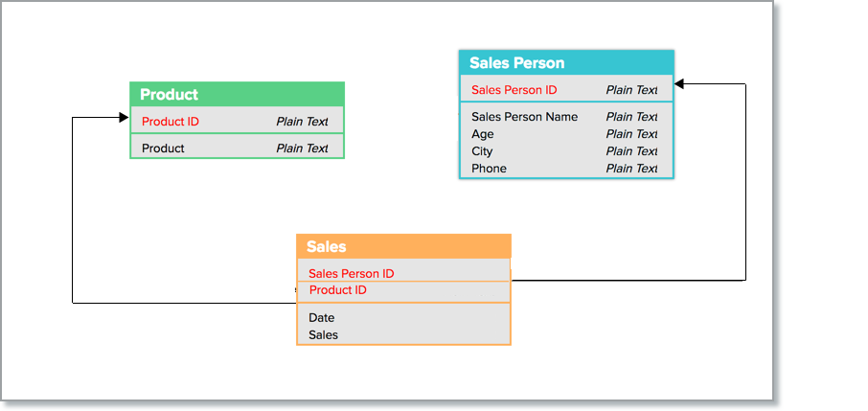Click Product ID in the Sales table

[337, 290]
